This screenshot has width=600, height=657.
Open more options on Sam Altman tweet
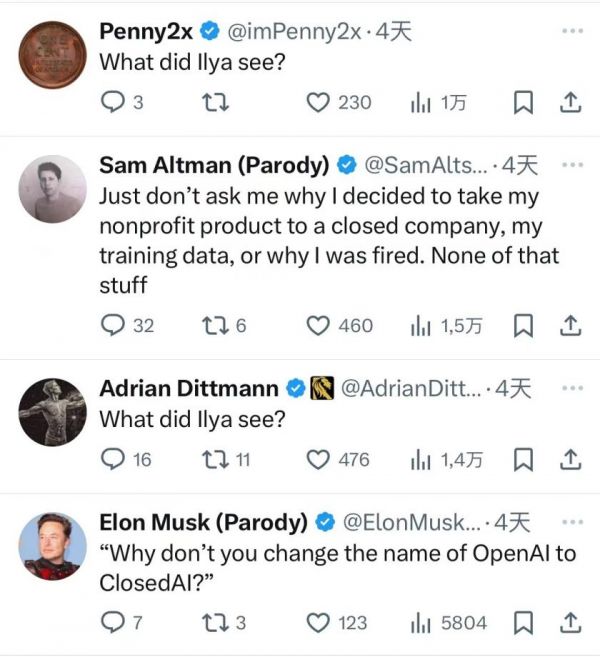pos(571,163)
